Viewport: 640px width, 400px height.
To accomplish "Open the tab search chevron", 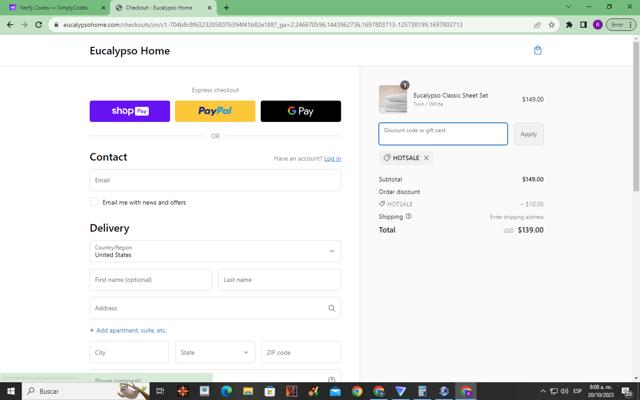I will click(568, 7).
